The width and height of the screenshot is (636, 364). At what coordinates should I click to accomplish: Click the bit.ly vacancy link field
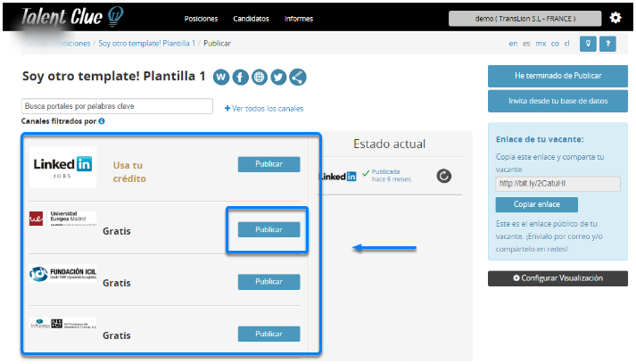click(558, 184)
